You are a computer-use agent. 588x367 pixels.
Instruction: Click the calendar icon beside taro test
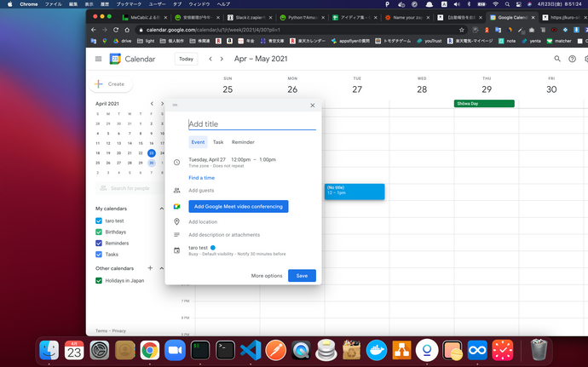click(176, 250)
